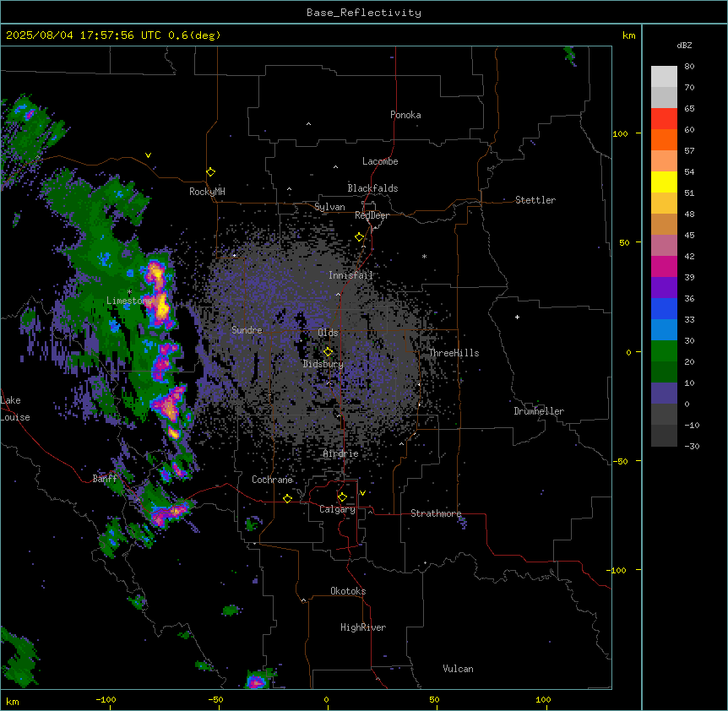
Task: Click the Limestone label
Action: [129, 301]
